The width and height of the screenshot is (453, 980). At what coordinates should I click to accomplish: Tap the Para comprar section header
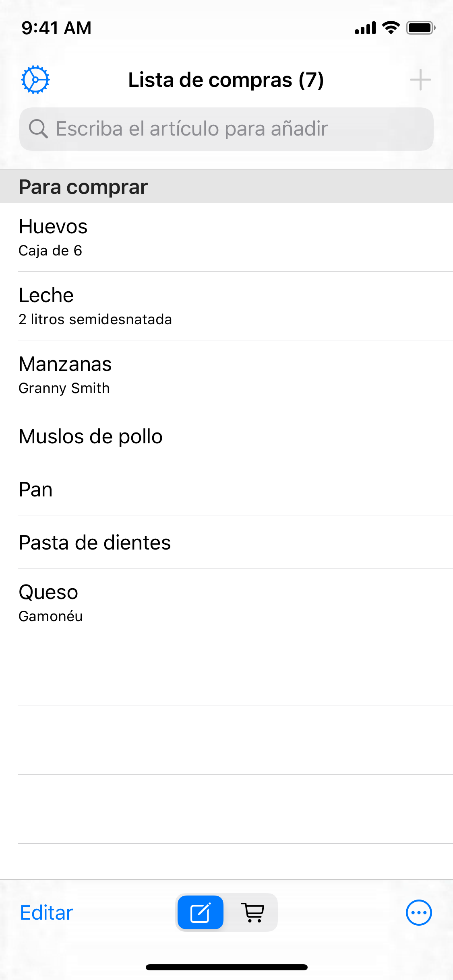coord(226,187)
